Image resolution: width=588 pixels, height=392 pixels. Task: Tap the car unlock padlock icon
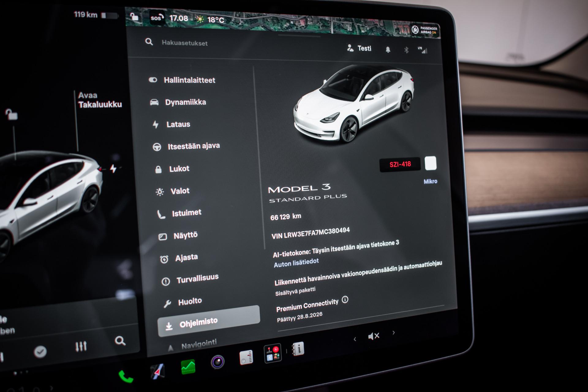tap(11, 115)
